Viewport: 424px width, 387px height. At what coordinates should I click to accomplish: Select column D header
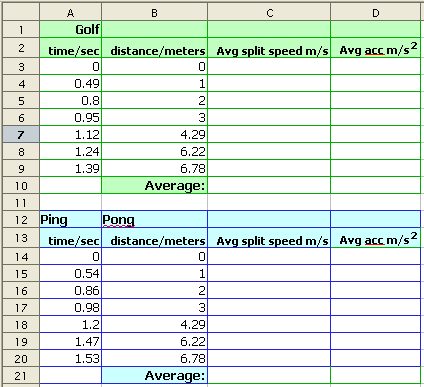pos(376,13)
